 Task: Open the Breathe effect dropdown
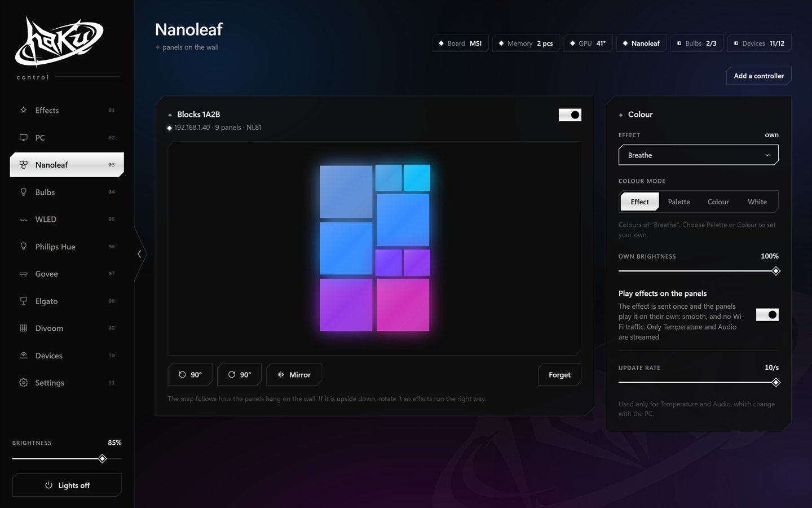(x=699, y=155)
